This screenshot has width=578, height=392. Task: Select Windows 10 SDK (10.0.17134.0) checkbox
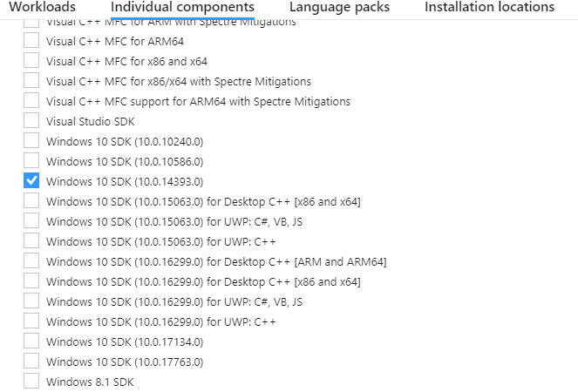point(31,341)
